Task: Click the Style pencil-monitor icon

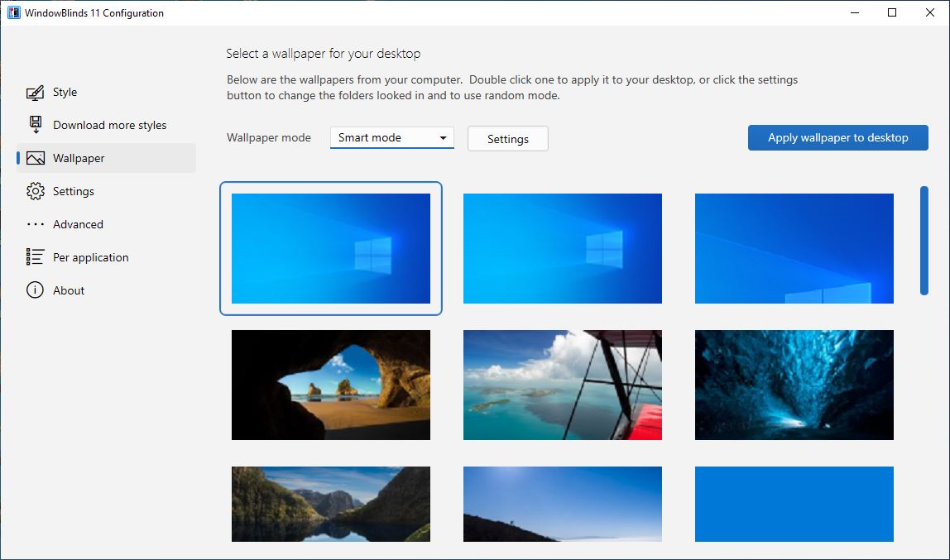Action: click(x=35, y=92)
